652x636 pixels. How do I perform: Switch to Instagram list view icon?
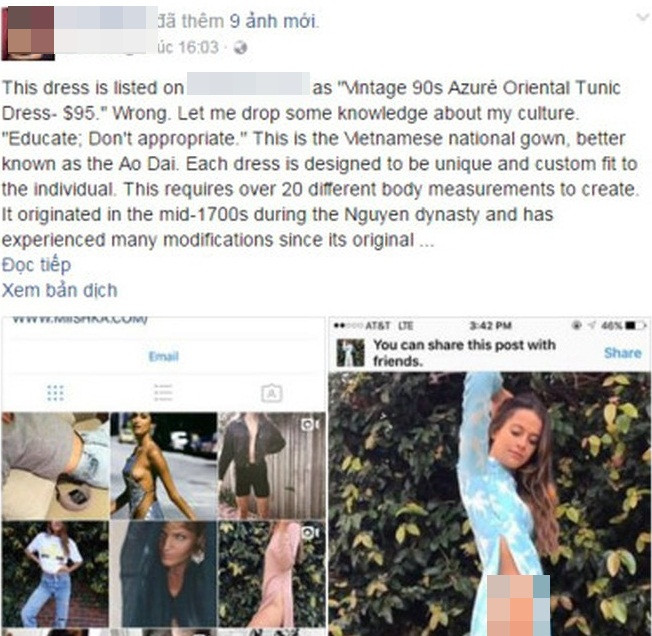163,392
